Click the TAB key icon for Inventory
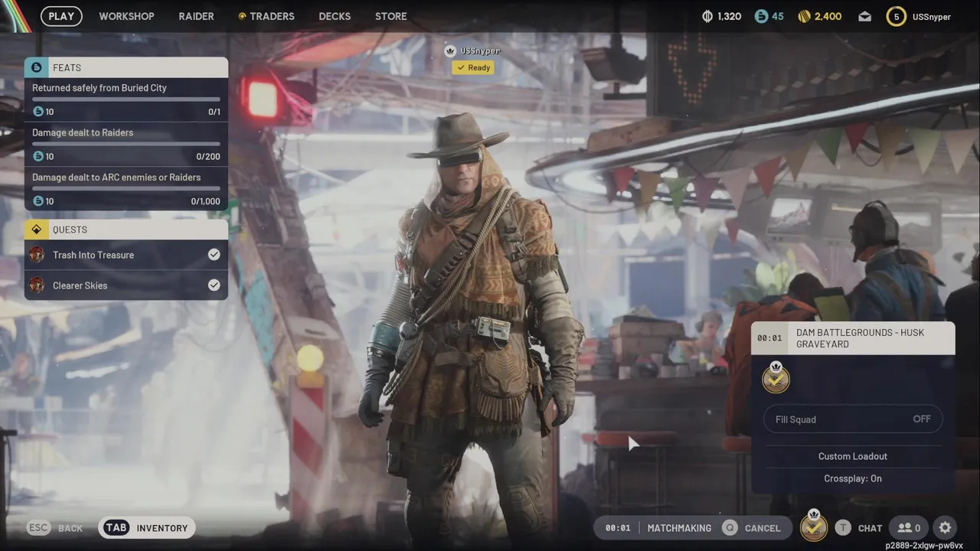Screen dimensions: 980x551 tap(116, 528)
